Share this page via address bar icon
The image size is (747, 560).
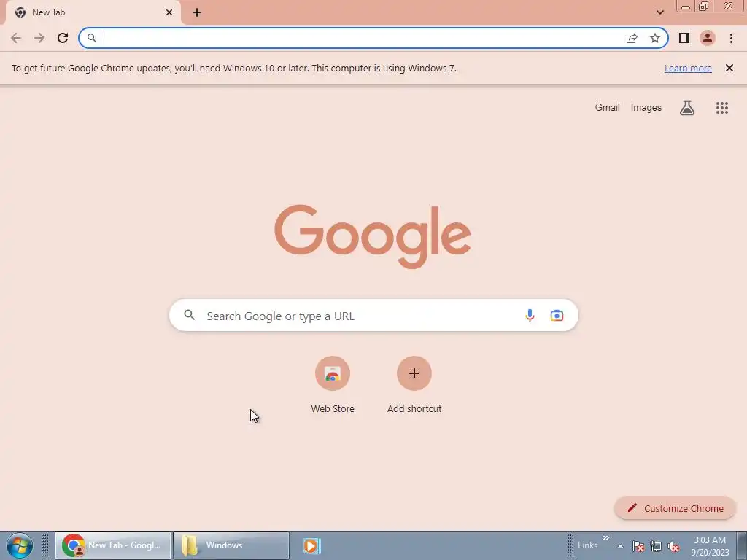632,38
